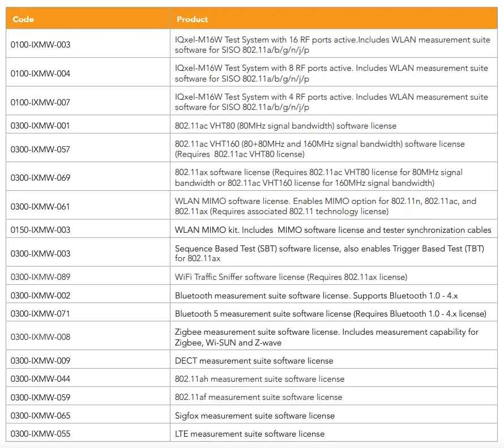Click the 802.11ax software license description
Screen dimensions: 504x448
319,177
